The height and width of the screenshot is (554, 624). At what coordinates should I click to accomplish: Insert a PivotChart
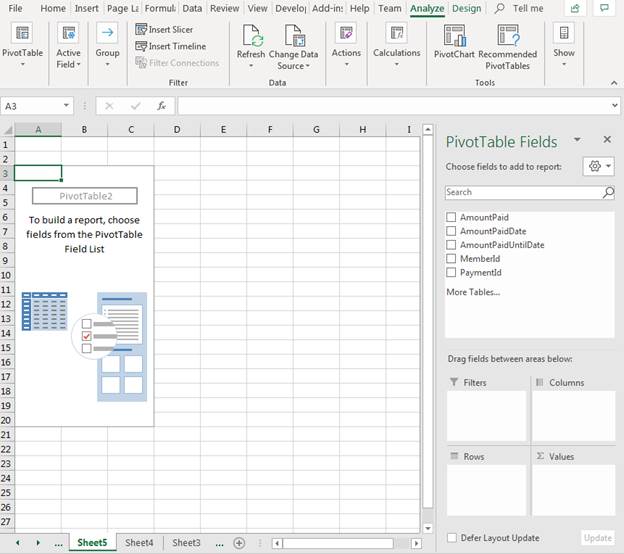[454, 41]
